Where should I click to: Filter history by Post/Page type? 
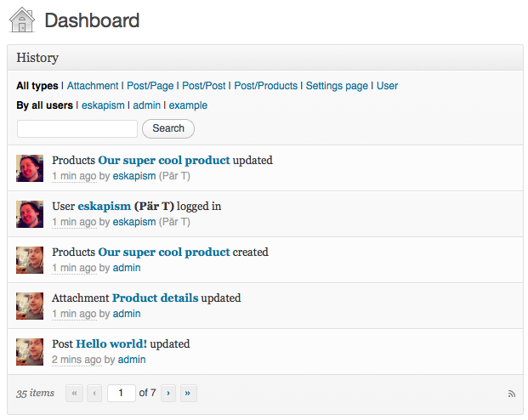[x=150, y=86]
